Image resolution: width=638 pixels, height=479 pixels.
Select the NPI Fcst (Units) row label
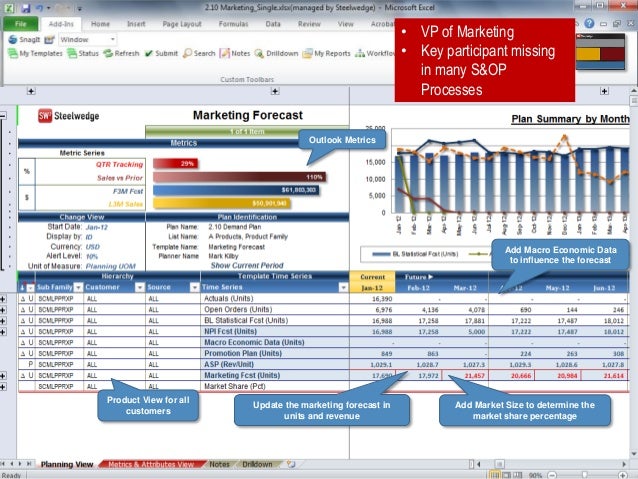230,331
